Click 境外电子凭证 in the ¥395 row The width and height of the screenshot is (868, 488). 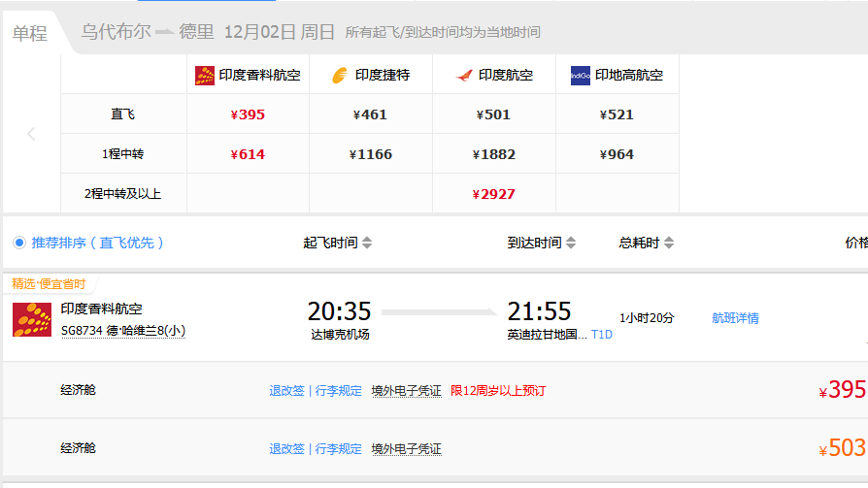tap(406, 391)
